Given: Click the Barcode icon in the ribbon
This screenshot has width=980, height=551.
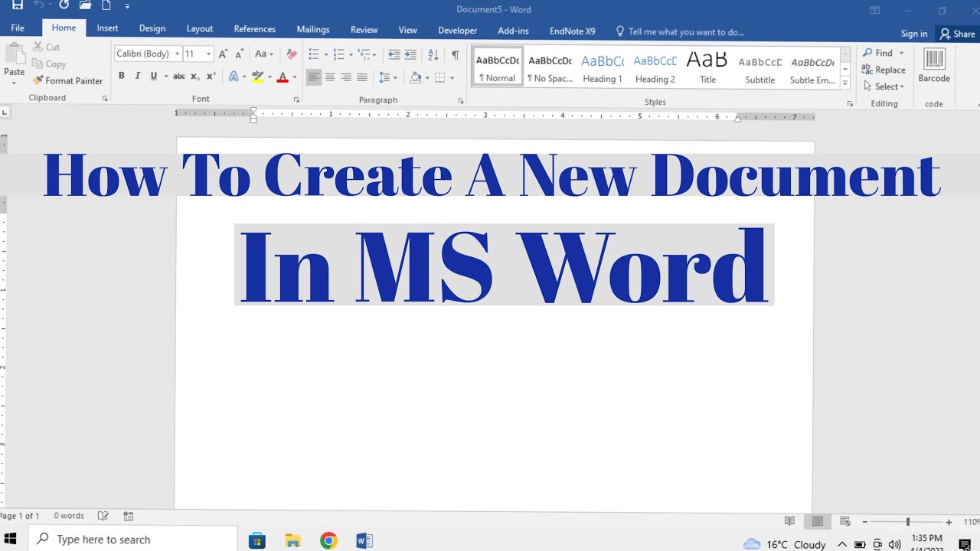Looking at the screenshot, I should 933,60.
